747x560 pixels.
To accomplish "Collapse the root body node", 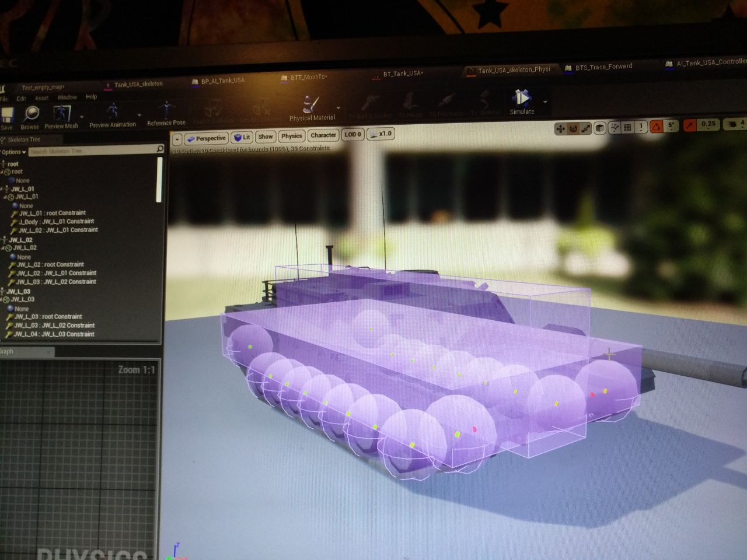I will 2,172.
